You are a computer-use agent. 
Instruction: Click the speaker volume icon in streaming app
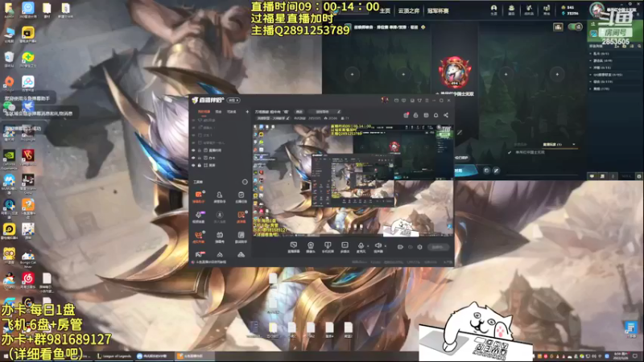(378, 245)
